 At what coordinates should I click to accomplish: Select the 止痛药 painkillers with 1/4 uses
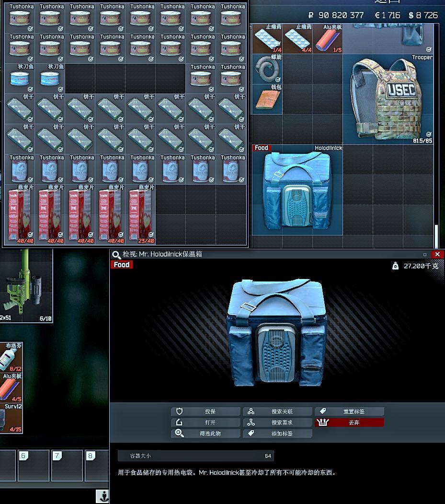click(x=267, y=39)
